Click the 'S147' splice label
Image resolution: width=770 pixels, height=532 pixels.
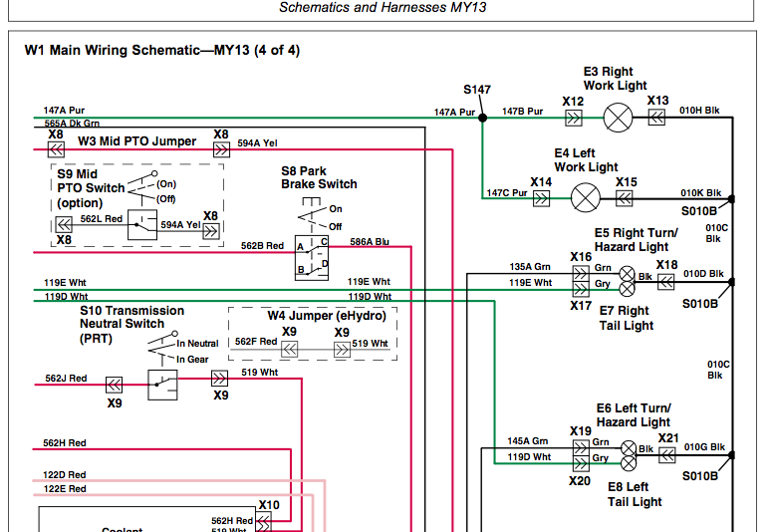[477, 90]
